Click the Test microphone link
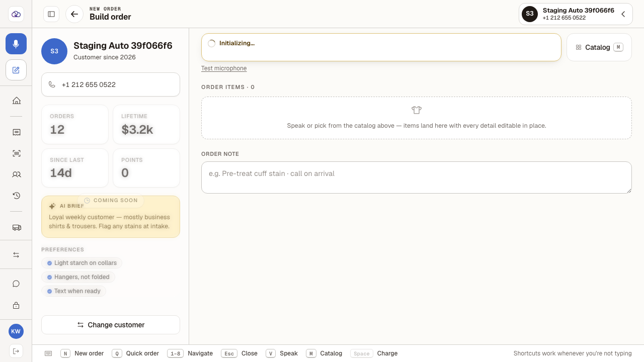644x362 pixels. point(224,68)
